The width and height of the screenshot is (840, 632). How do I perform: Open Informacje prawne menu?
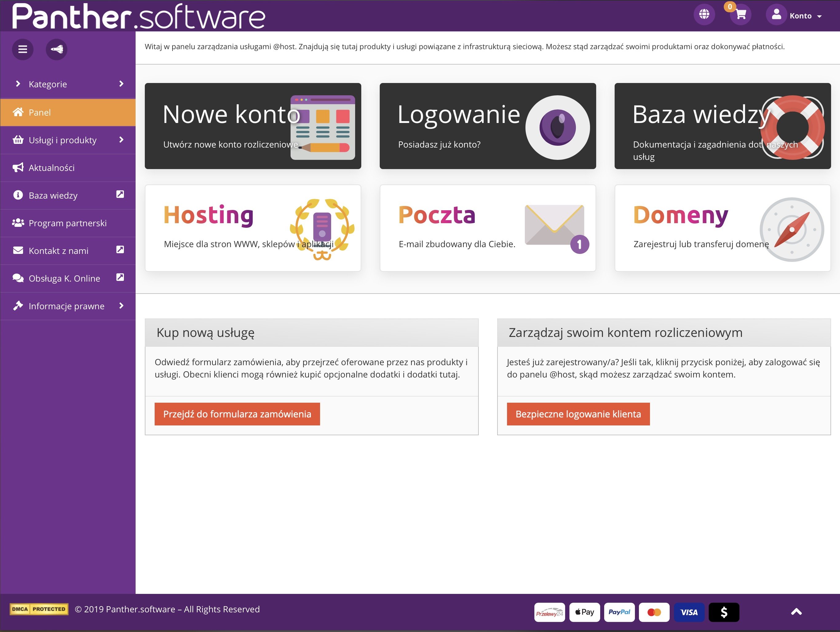point(68,306)
